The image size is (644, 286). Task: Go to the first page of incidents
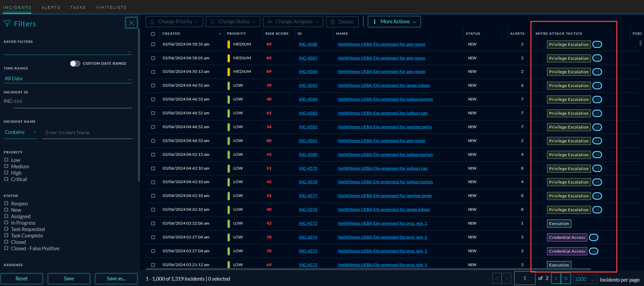497,278
